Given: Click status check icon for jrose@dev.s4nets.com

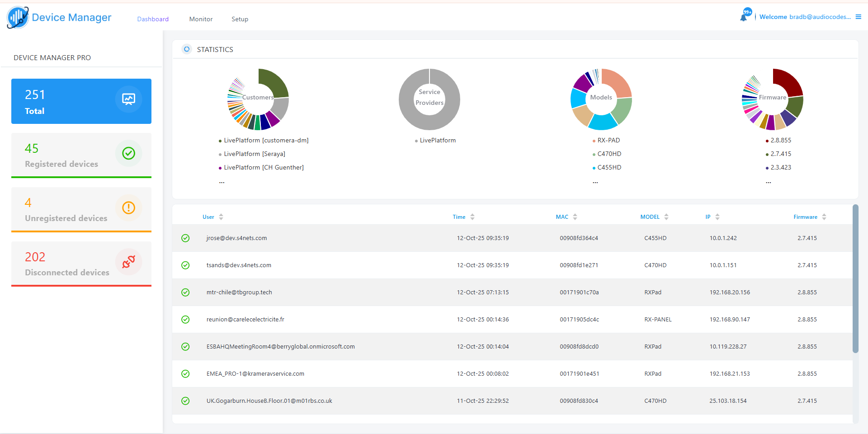Looking at the screenshot, I should [185, 238].
